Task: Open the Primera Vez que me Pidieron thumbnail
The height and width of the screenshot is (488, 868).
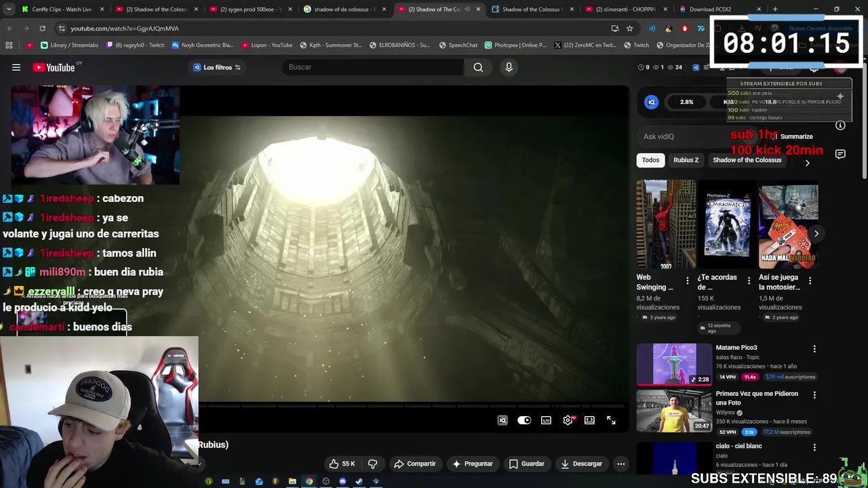Action: point(674,411)
